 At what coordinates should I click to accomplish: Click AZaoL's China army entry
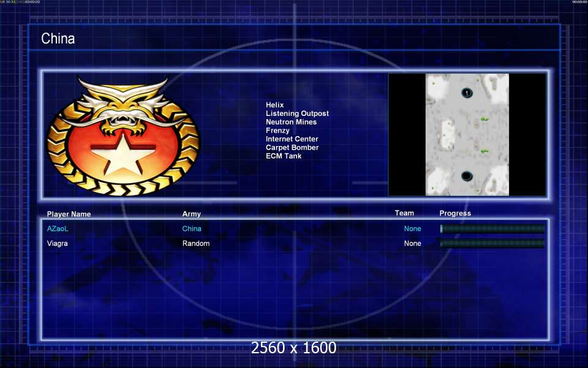click(192, 228)
